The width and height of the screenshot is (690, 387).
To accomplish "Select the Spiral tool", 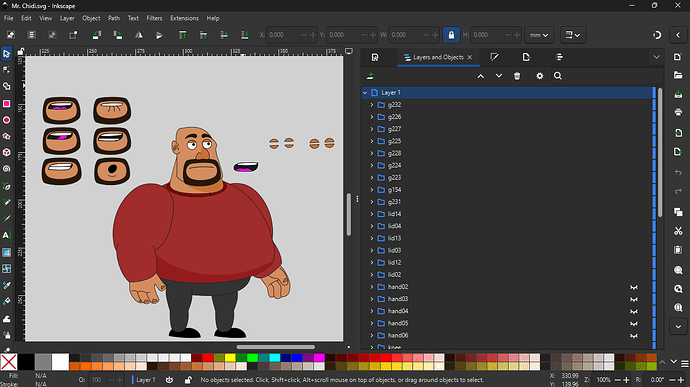I will coord(6,169).
